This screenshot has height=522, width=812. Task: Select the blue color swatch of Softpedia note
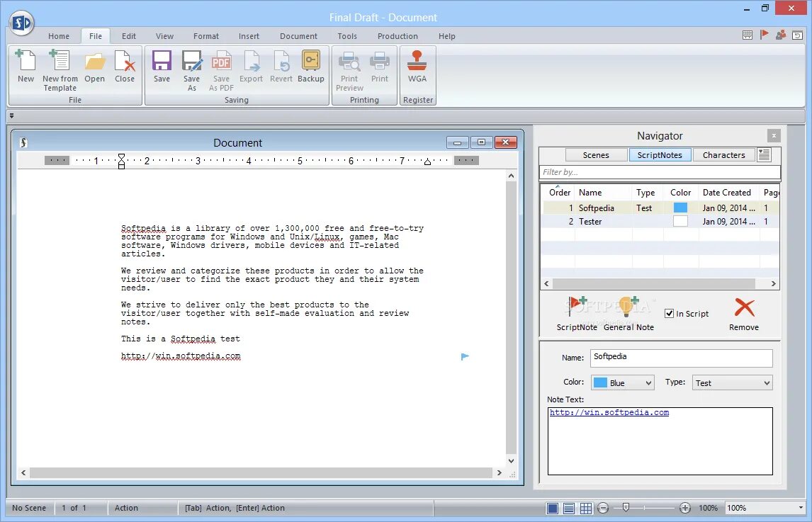pos(680,208)
